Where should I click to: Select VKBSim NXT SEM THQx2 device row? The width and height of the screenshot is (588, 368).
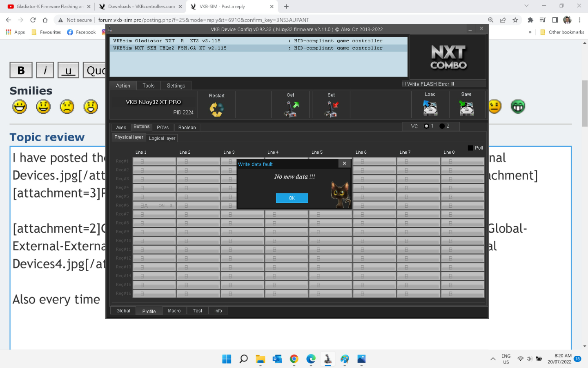[258, 48]
